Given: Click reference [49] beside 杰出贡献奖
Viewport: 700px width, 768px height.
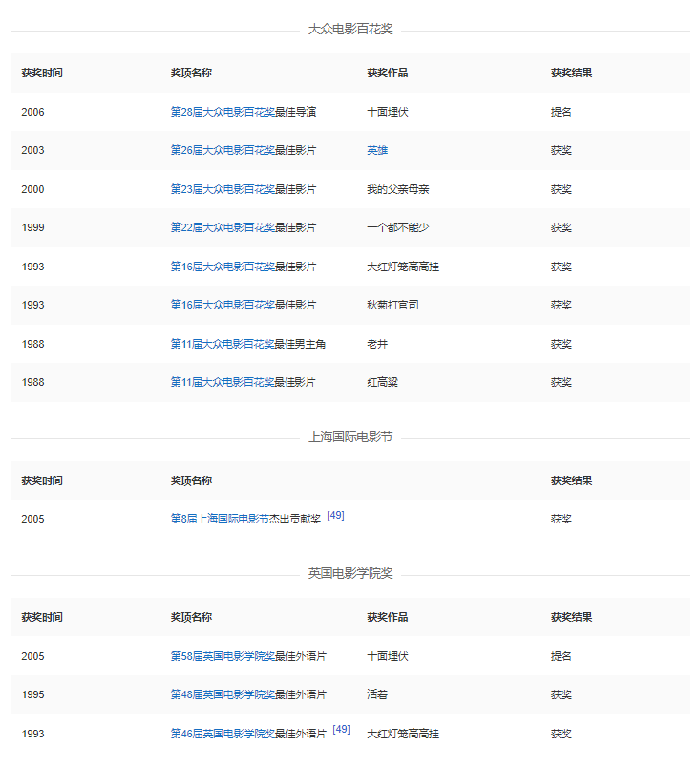Looking at the screenshot, I should click(x=335, y=515).
